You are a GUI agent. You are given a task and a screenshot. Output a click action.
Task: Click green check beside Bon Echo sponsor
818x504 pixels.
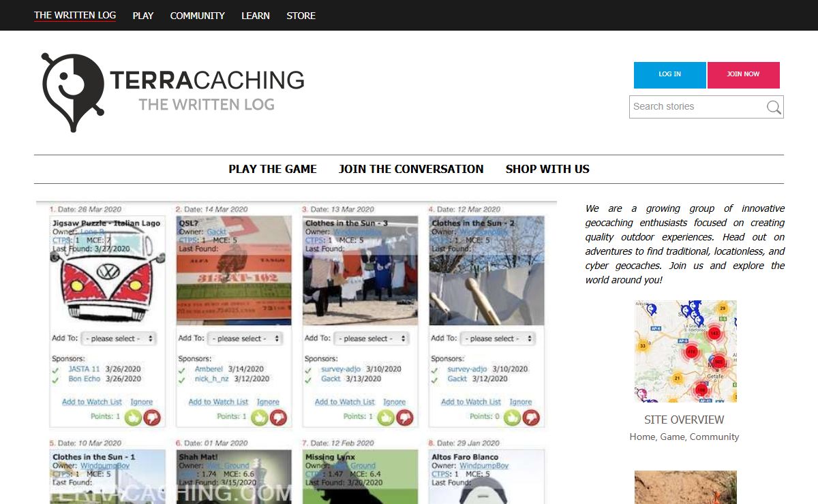[56, 379]
